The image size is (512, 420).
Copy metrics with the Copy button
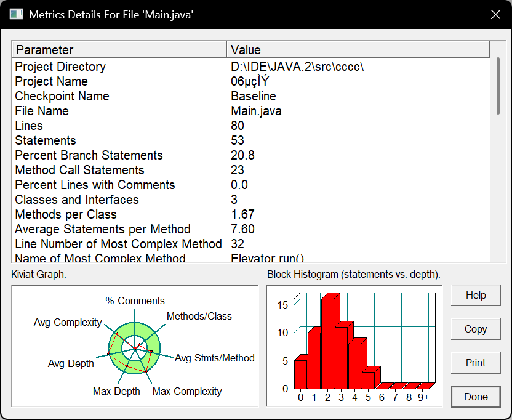476,329
